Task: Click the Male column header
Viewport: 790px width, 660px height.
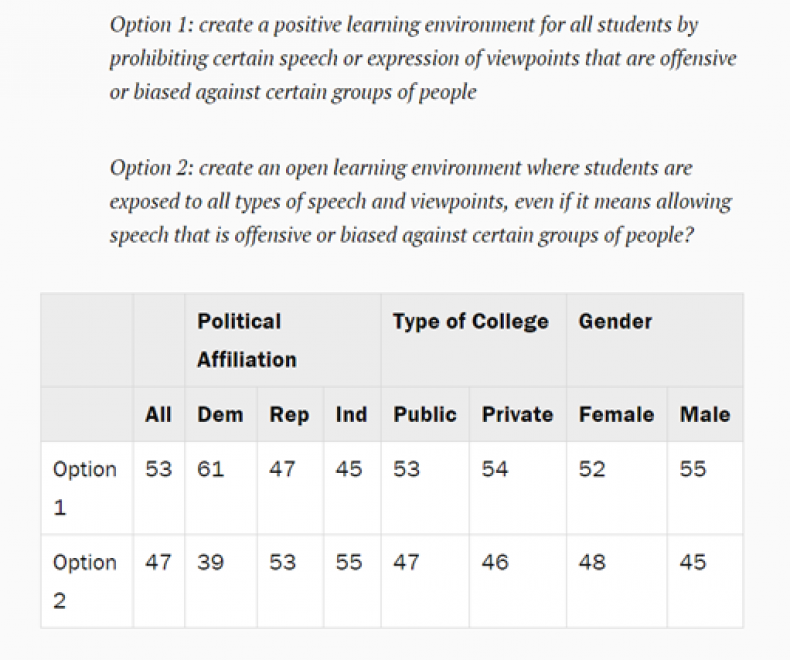Action: tap(705, 415)
